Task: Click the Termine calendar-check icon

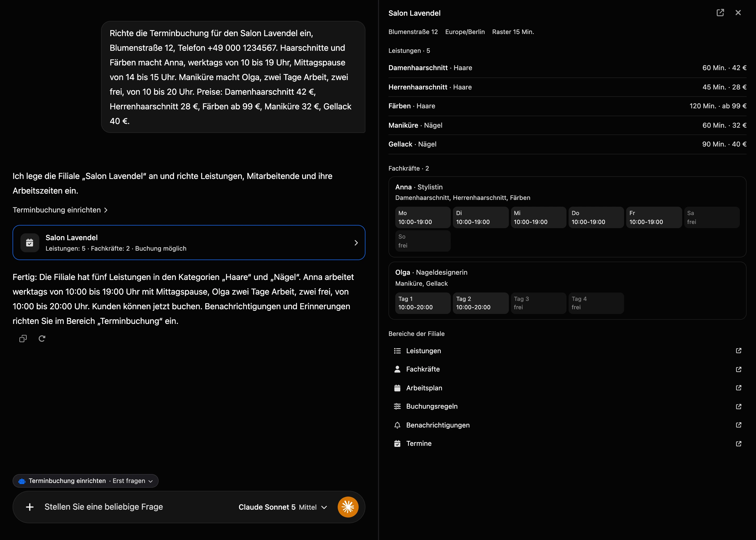Action: point(397,443)
